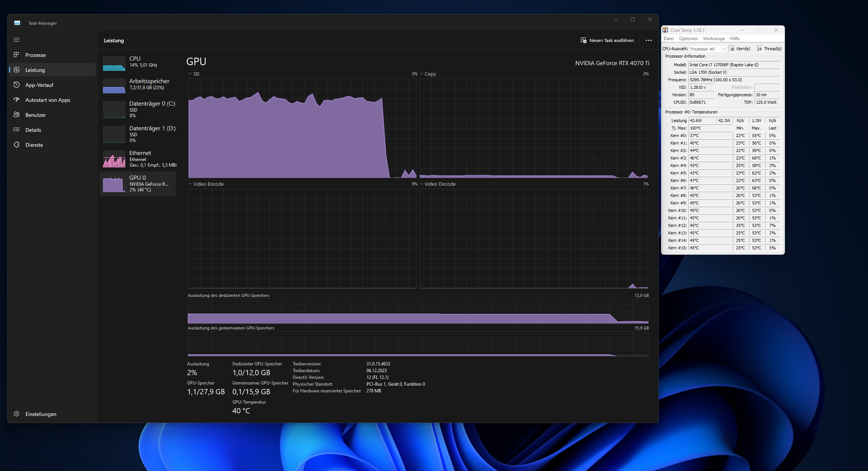Click the GPU-Temperatur 40 °C reading

click(x=241, y=411)
